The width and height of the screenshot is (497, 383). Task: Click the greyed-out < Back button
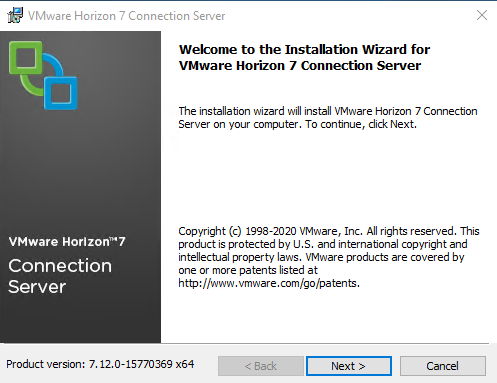coord(261,366)
